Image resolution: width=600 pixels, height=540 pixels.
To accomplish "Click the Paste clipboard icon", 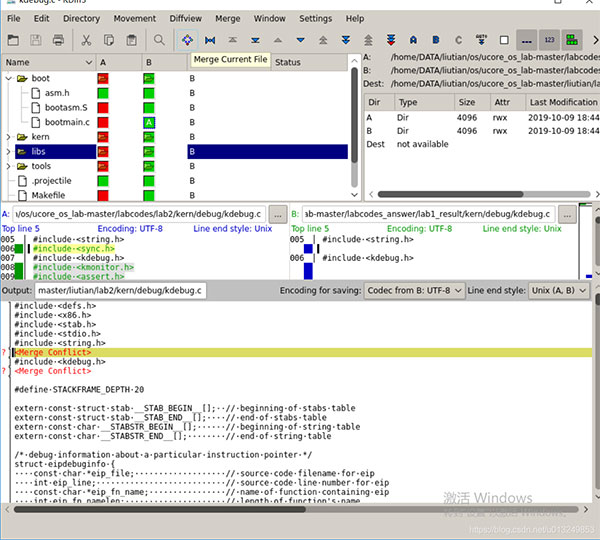I will [132, 40].
